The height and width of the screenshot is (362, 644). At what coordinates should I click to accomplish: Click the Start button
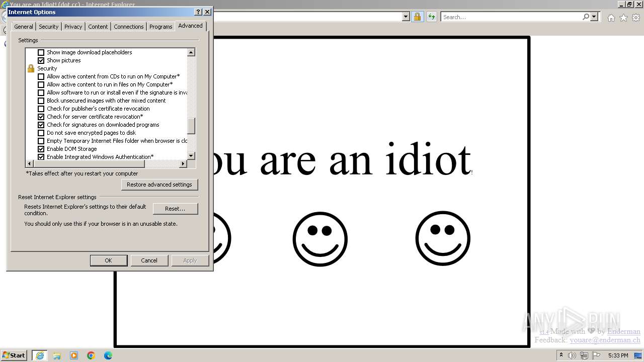point(14,355)
